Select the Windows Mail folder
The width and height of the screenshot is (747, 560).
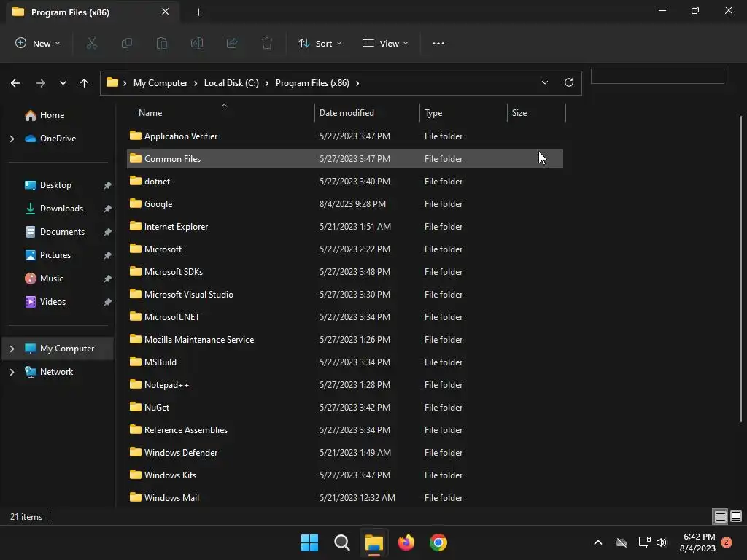(x=345, y=497)
